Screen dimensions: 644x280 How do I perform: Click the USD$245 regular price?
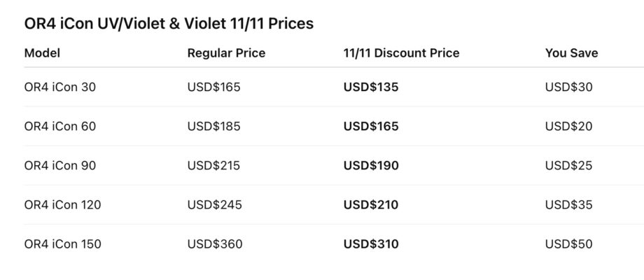[213, 205]
